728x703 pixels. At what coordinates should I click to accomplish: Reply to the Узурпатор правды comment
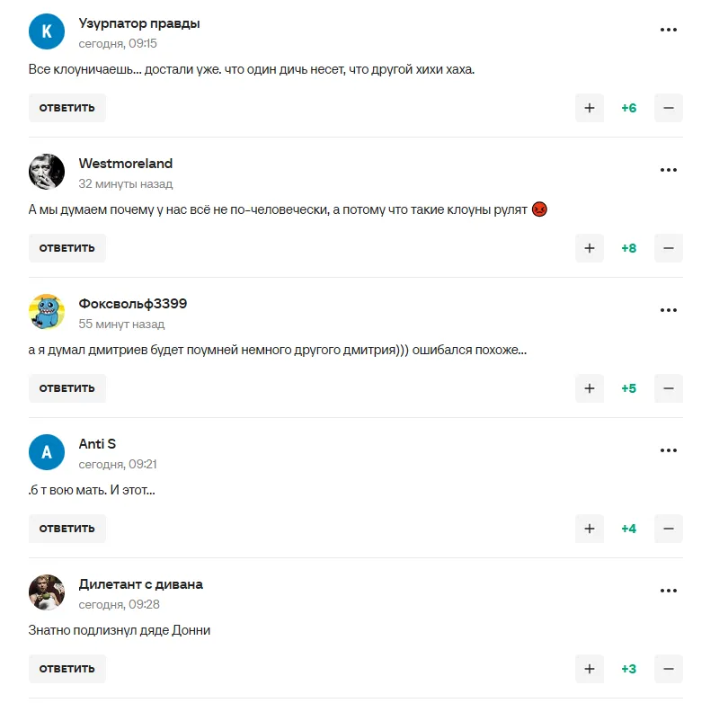[67, 108]
